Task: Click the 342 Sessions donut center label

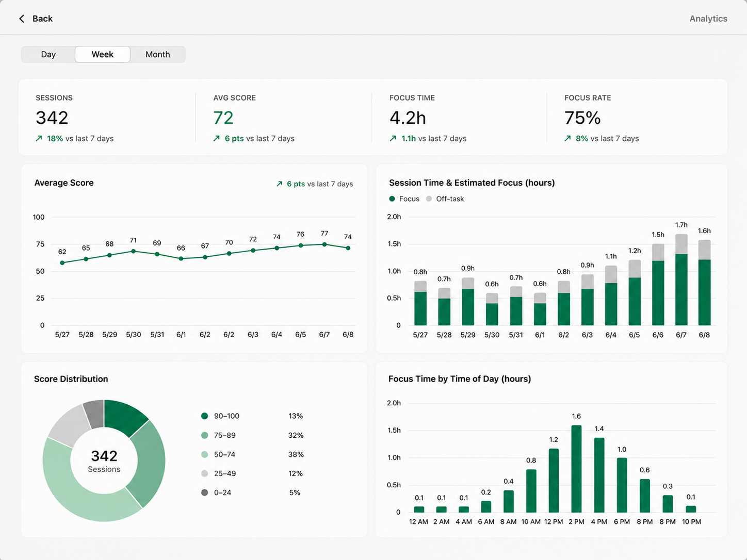Action: (x=104, y=460)
